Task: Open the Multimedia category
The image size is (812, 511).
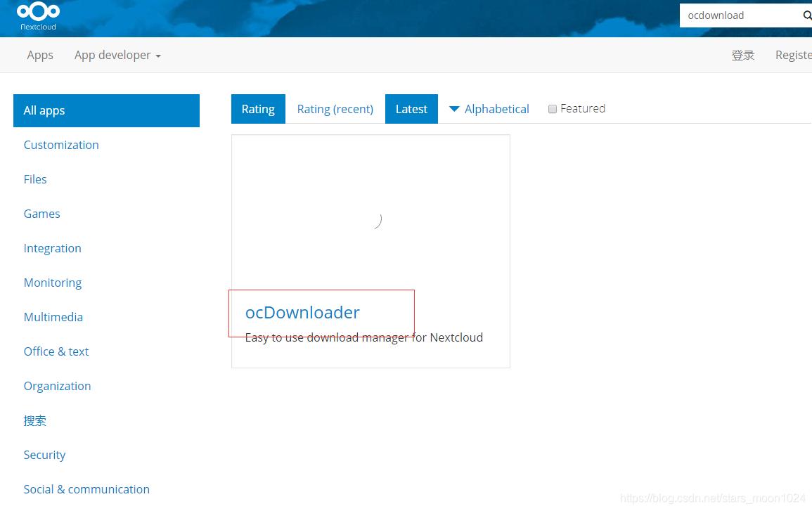Action: (x=53, y=317)
